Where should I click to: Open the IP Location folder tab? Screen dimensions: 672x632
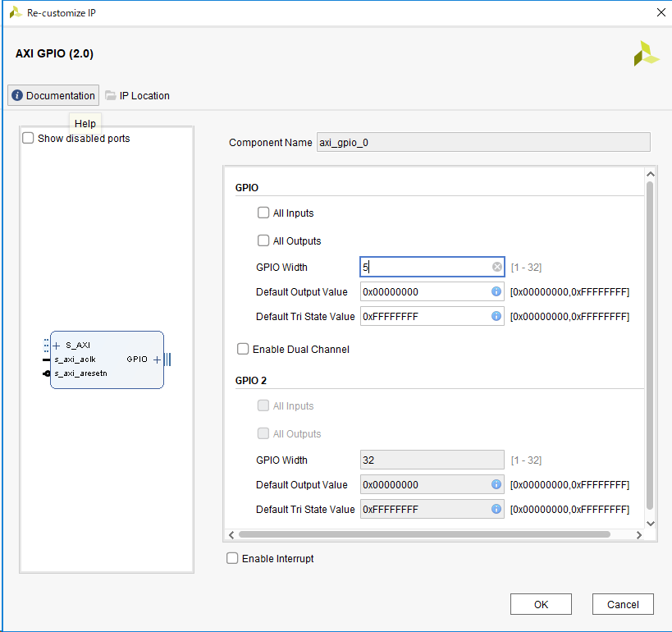click(x=137, y=95)
